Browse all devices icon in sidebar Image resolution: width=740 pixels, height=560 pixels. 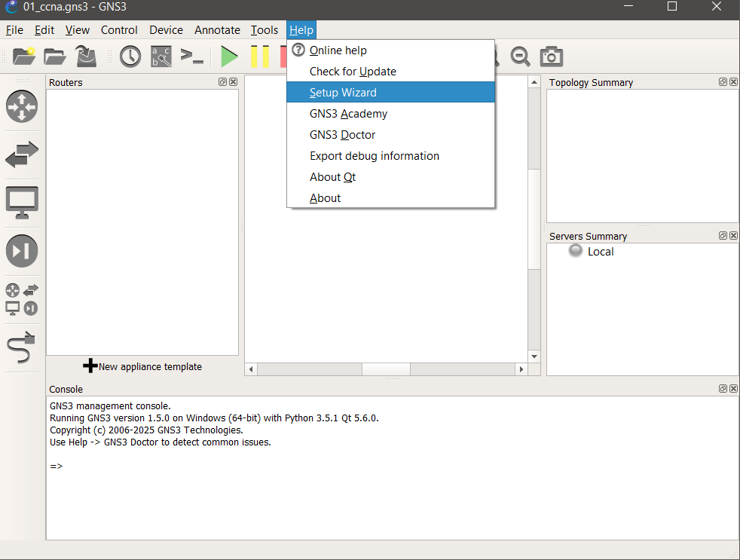(x=22, y=299)
